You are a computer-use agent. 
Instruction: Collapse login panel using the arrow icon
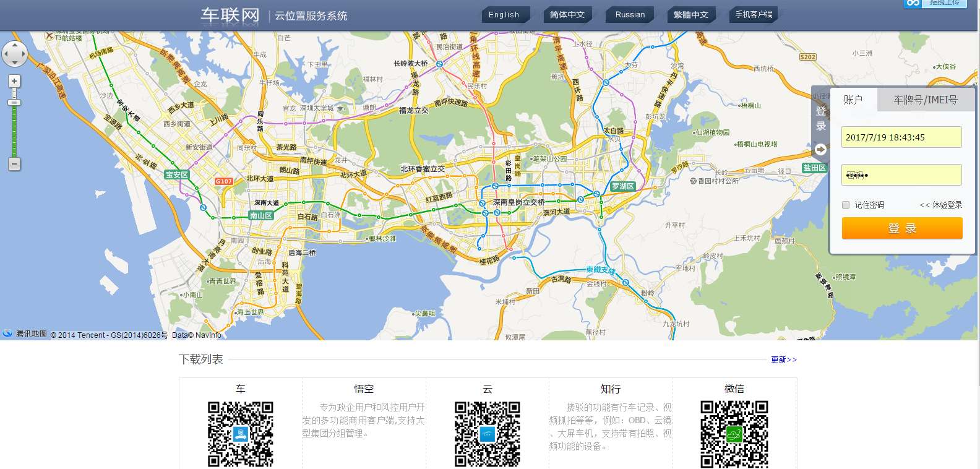[820, 149]
